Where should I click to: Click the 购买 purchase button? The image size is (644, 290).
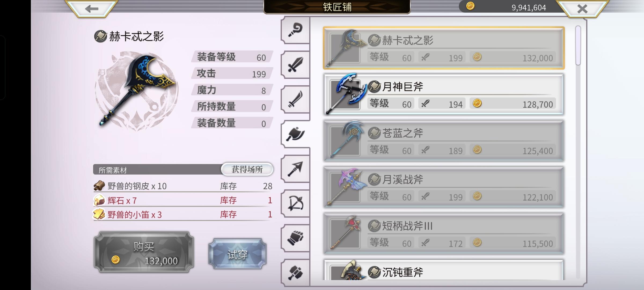pyautogui.click(x=144, y=252)
